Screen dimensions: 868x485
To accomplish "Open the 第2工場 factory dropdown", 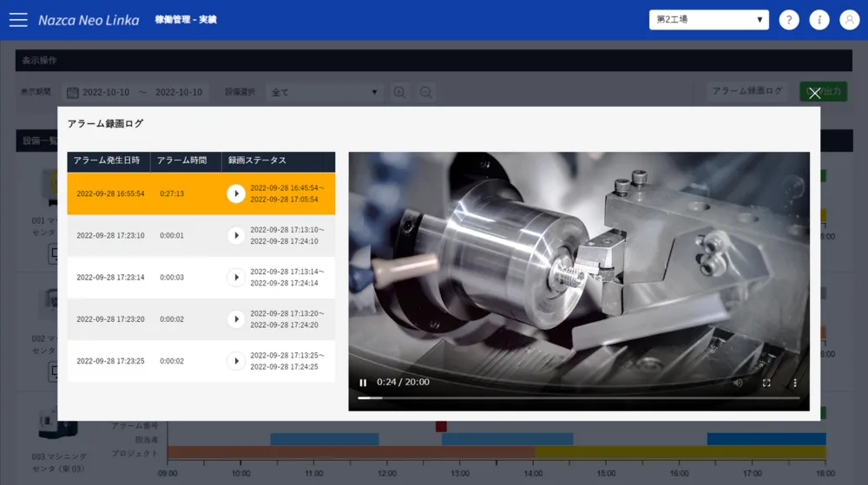I will click(x=708, y=20).
